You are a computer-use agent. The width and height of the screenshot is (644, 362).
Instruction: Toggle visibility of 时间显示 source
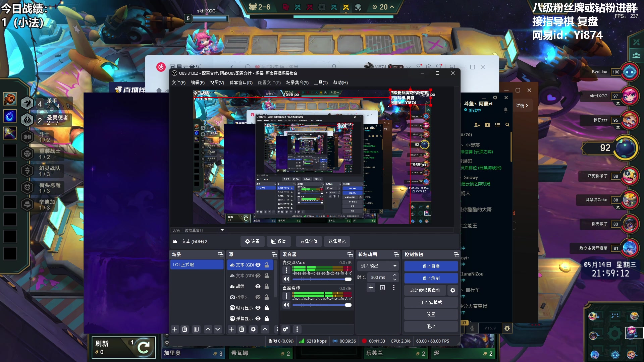pyautogui.click(x=258, y=308)
